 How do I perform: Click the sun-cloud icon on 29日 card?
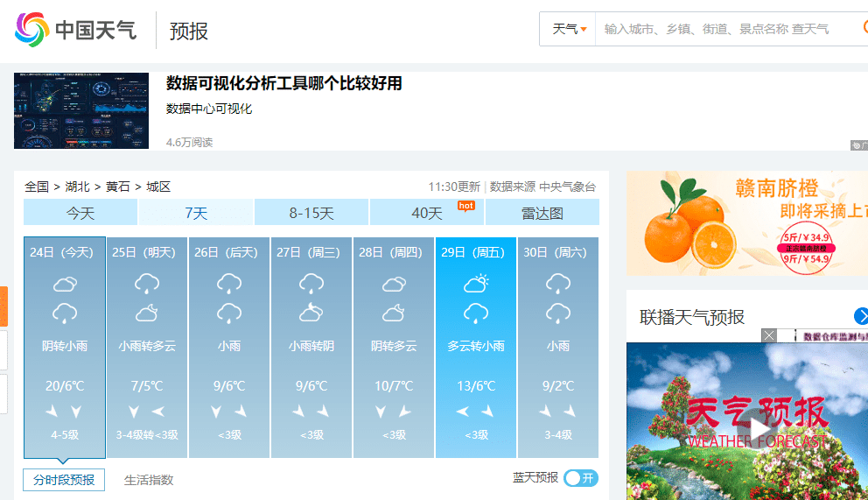point(476,284)
